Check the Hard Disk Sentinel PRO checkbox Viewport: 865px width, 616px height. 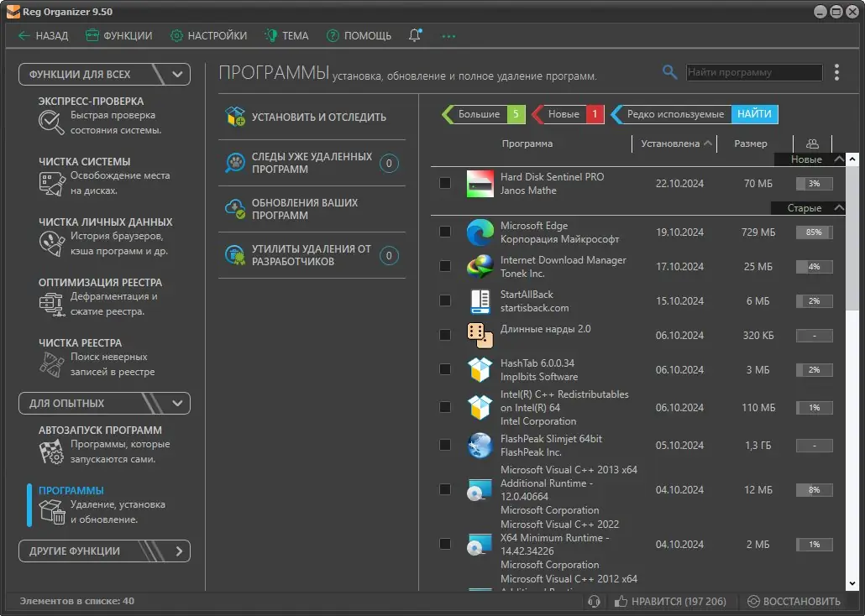[444, 183]
